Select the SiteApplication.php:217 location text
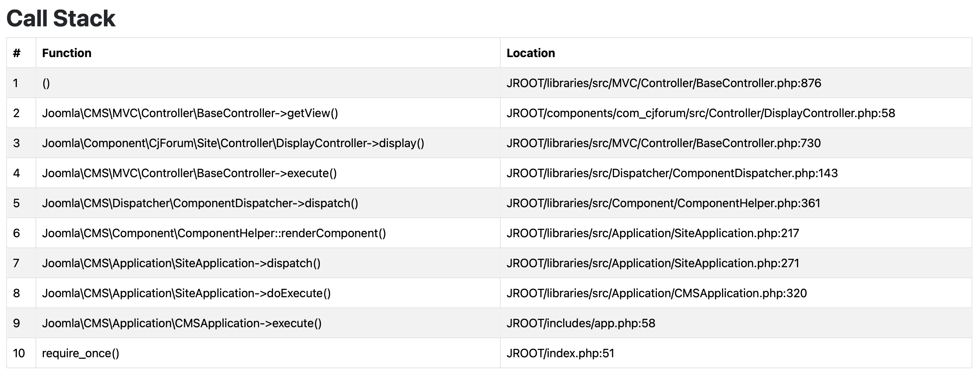The width and height of the screenshot is (980, 377). [x=652, y=233]
